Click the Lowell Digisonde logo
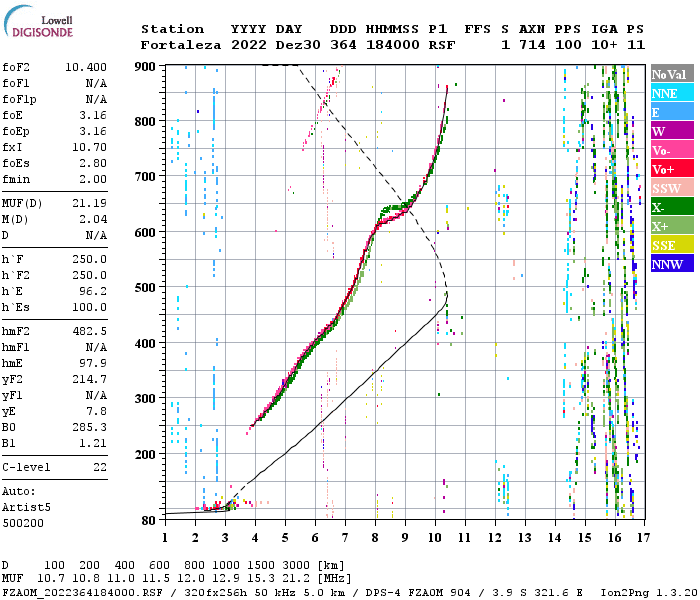This screenshot has height=600, width=700. [x=38, y=22]
